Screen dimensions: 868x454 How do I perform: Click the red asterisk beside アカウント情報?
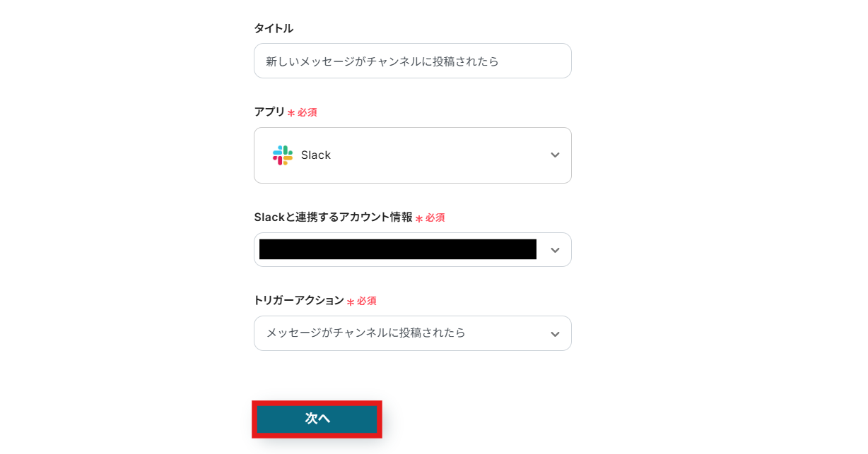point(419,219)
